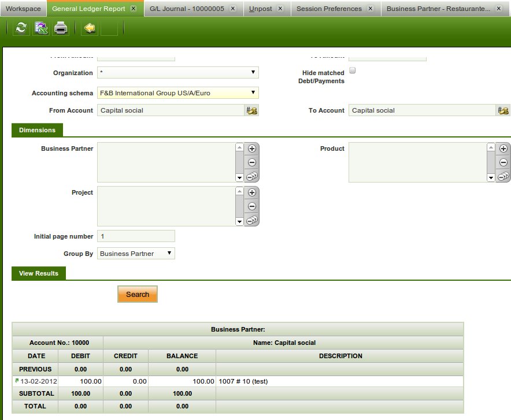Click the Initial page number field
Image resolution: width=511 pixels, height=420 pixels.
136,236
